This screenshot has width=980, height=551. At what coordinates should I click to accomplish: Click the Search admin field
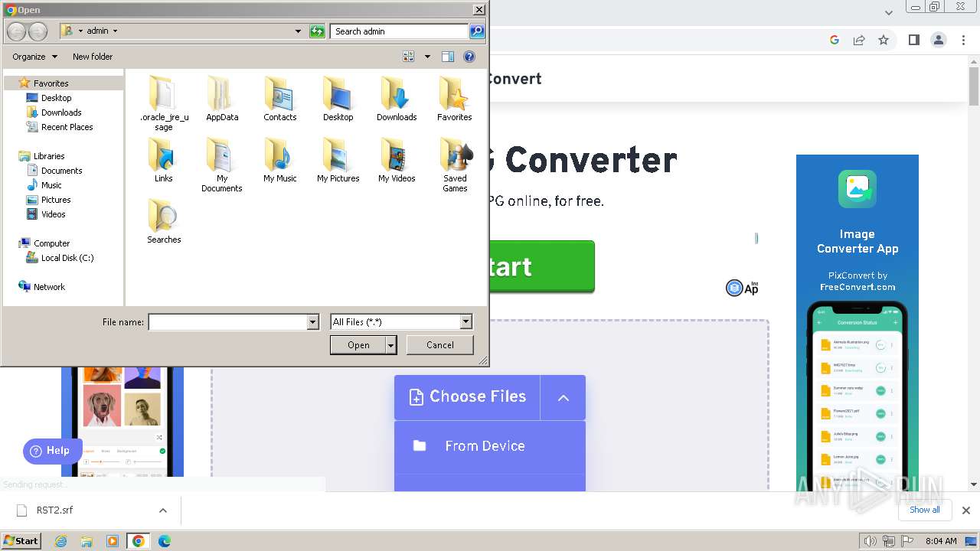point(399,31)
